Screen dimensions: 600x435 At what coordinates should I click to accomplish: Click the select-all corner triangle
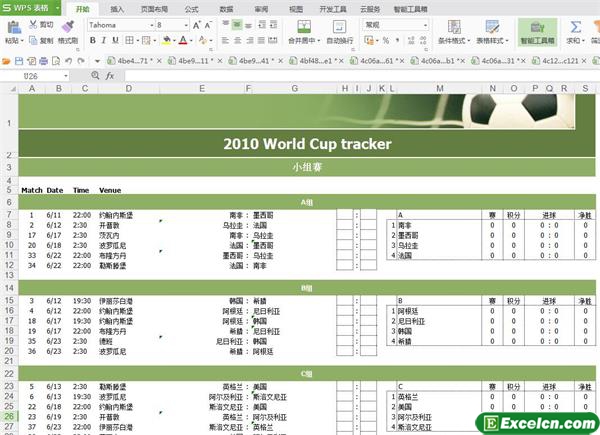[x=13, y=89]
